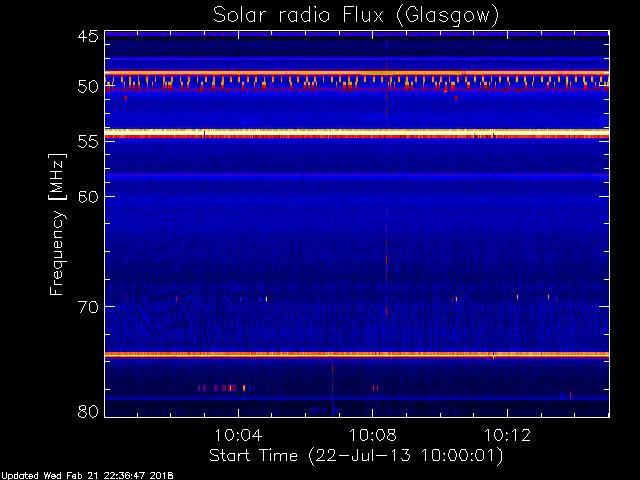Select the 10:08 time tick label
640x480 pixels.
point(373,437)
